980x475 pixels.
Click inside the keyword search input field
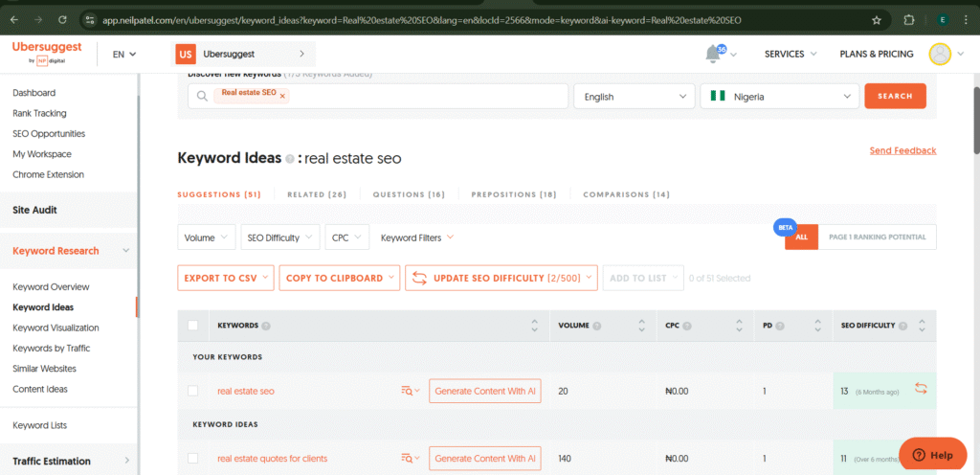point(377,97)
